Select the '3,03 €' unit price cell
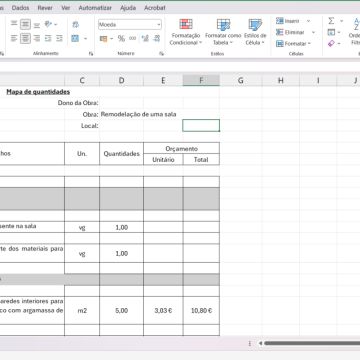This screenshot has width=360, height=360. tap(163, 310)
